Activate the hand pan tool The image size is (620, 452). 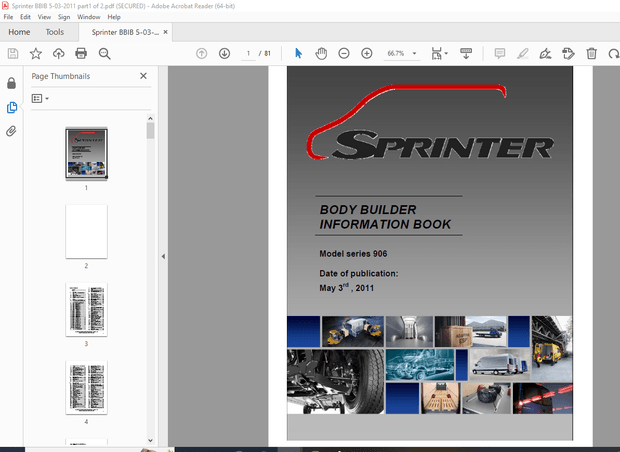coord(321,53)
